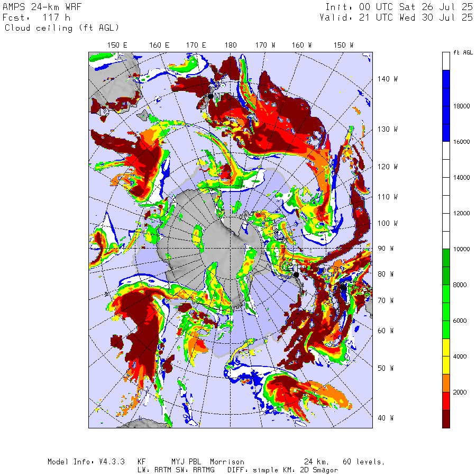Click the 'Fcst: 117 h' forecast hour text
This screenshot has width=476, height=476.
click(x=36, y=17)
